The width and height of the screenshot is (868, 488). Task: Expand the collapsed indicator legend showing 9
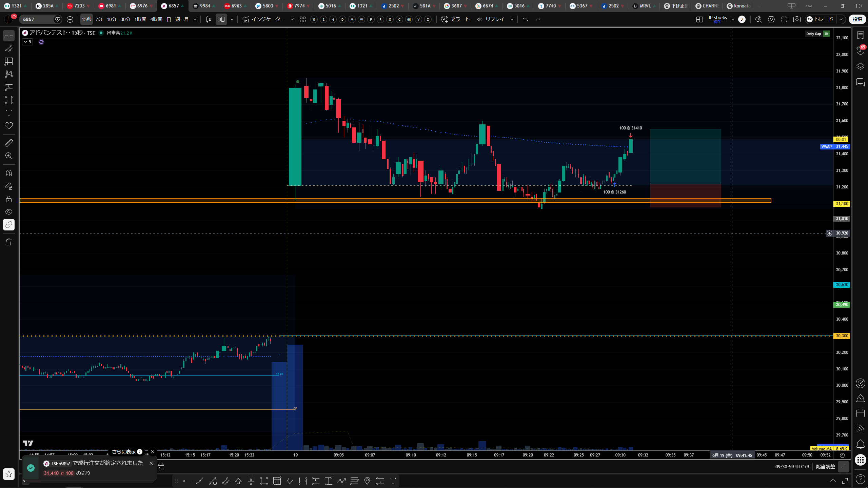pos(27,42)
